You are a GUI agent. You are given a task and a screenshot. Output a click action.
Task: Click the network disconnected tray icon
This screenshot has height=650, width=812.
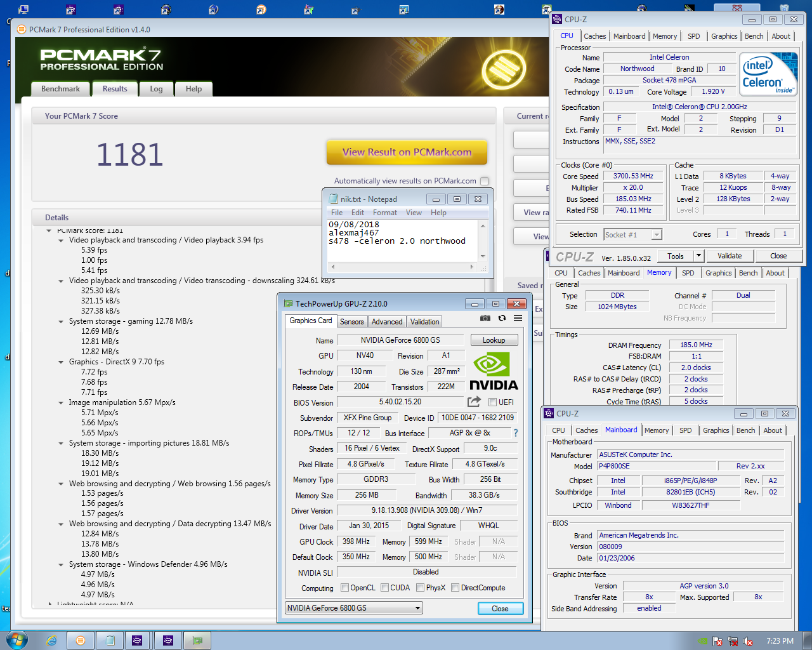point(733,641)
